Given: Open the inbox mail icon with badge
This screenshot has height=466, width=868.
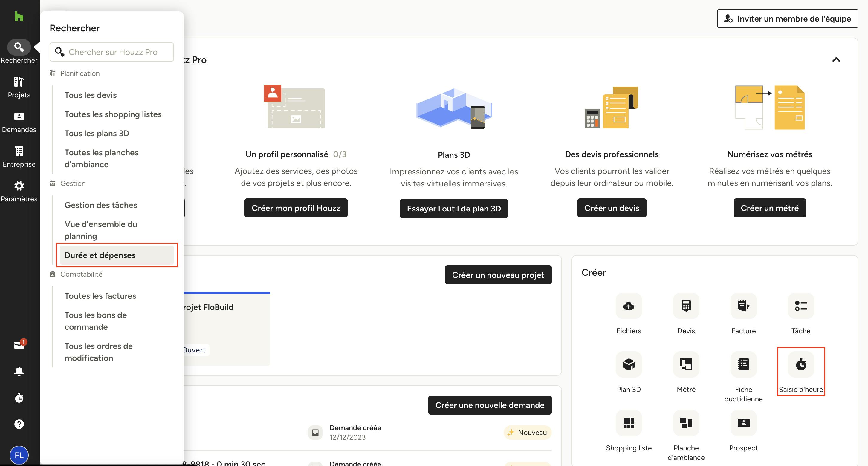Looking at the screenshot, I should [x=19, y=344].
